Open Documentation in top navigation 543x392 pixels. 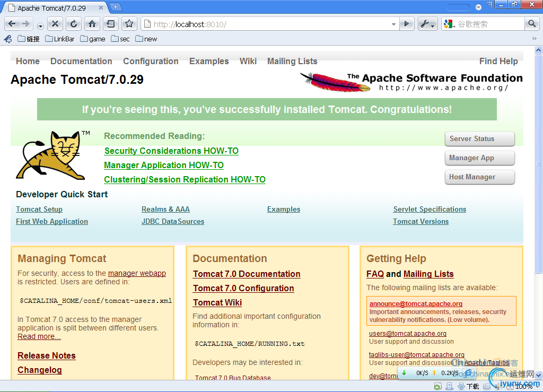(81, 62)
